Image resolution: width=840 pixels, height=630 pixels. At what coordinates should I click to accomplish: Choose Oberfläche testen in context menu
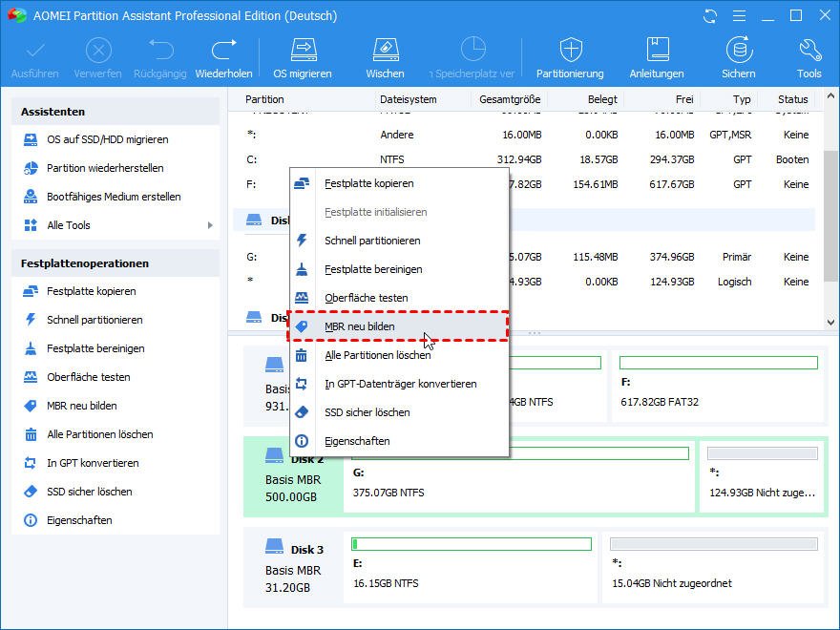coord(399,298)
